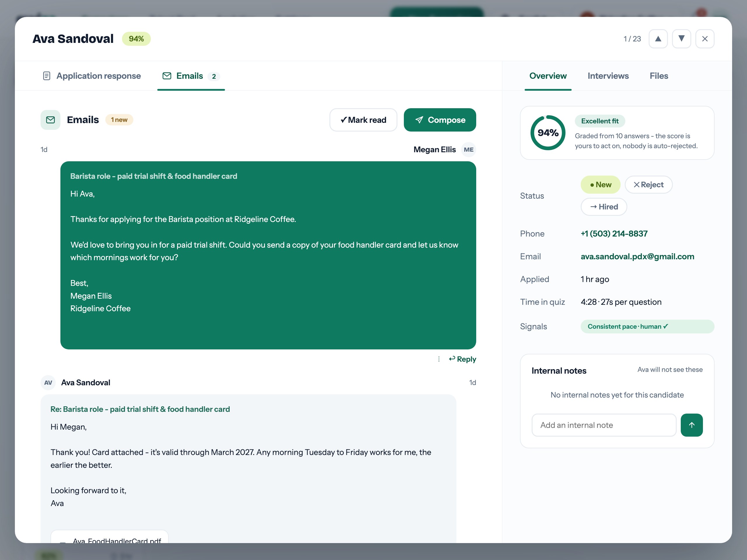Click email ava.sandoval.pdx@gmail.com
This screenshot has width=747, height=560.
coord(637,257)
